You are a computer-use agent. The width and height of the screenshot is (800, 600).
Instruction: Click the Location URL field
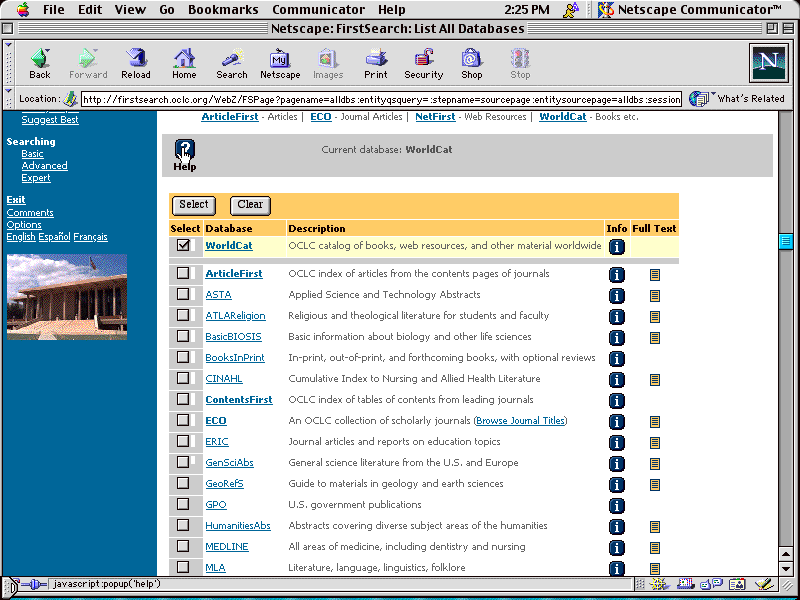coord(381,99)
